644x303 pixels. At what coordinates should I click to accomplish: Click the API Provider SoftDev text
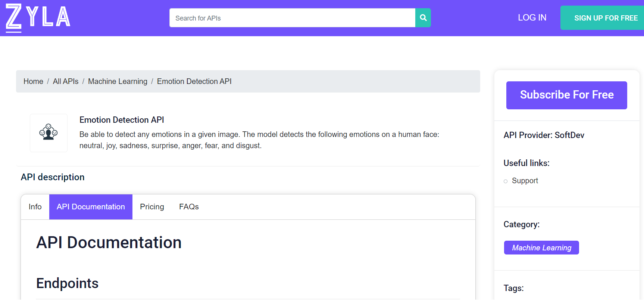[544, 135]
